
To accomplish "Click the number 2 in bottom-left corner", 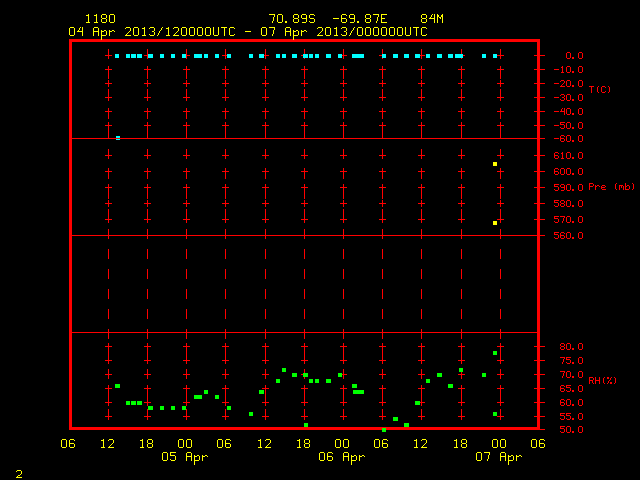I will [x=19, y=474].
